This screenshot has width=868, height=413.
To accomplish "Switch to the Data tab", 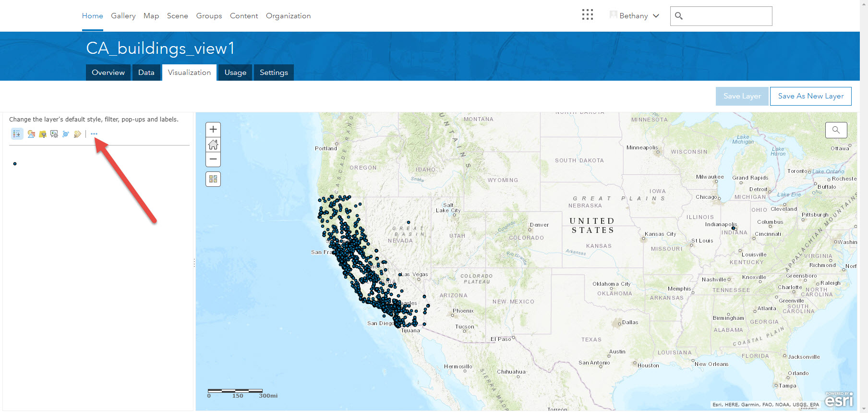I will click(146, 73).
